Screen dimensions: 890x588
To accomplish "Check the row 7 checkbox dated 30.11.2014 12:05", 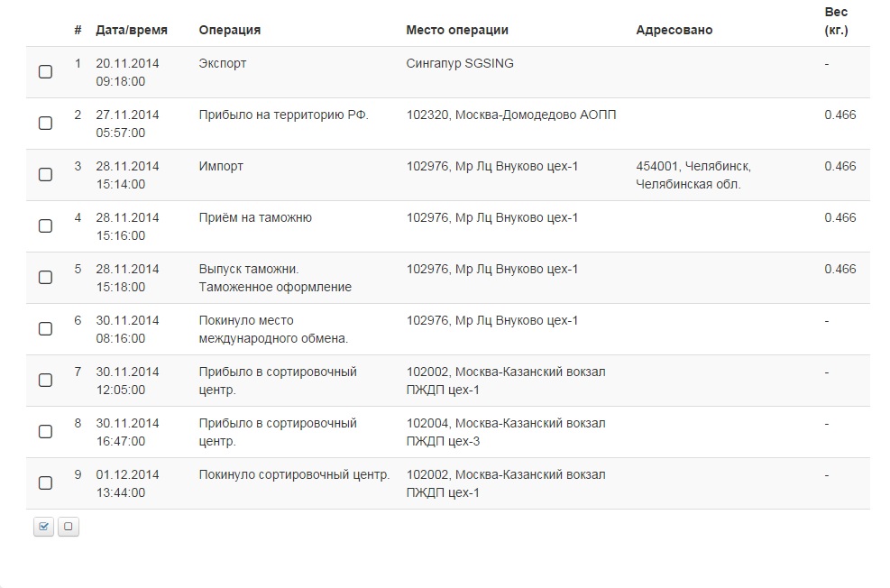I will (x=45, y=381).
